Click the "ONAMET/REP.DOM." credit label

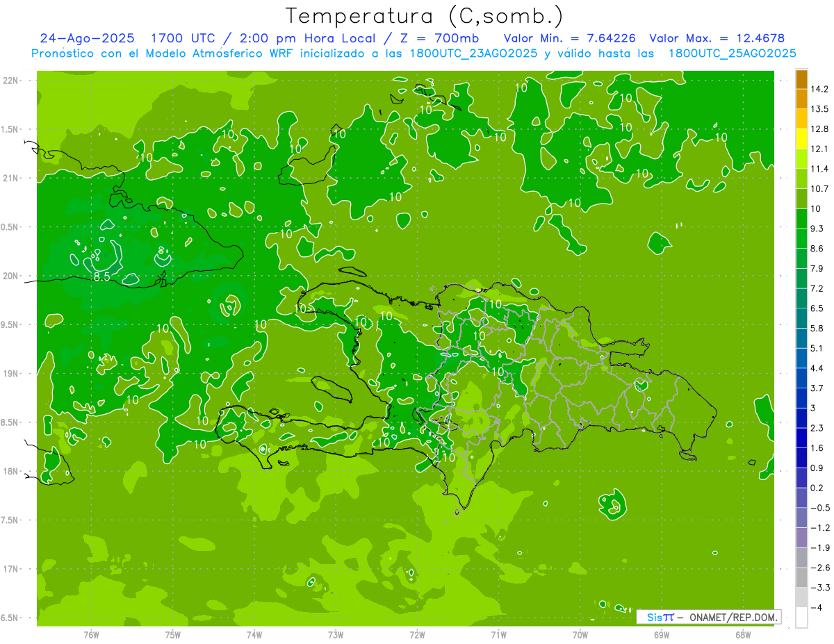pyautogui.click(x=735, y=617)
